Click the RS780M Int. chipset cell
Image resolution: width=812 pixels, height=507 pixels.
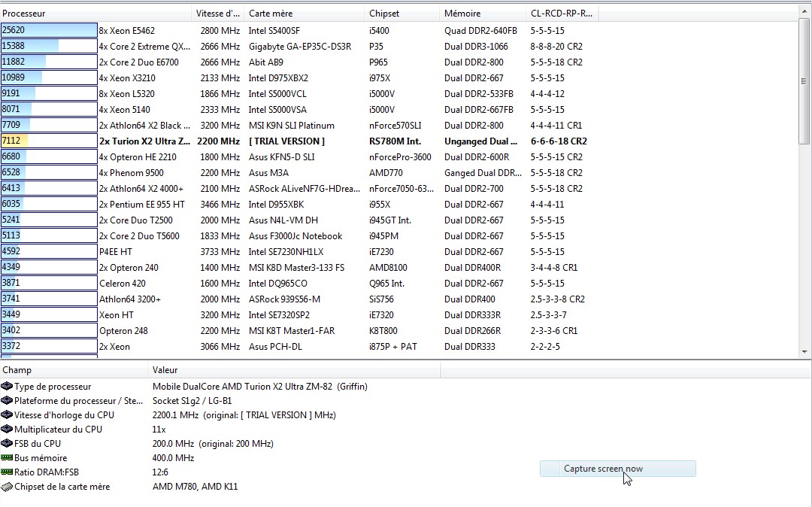395,141
